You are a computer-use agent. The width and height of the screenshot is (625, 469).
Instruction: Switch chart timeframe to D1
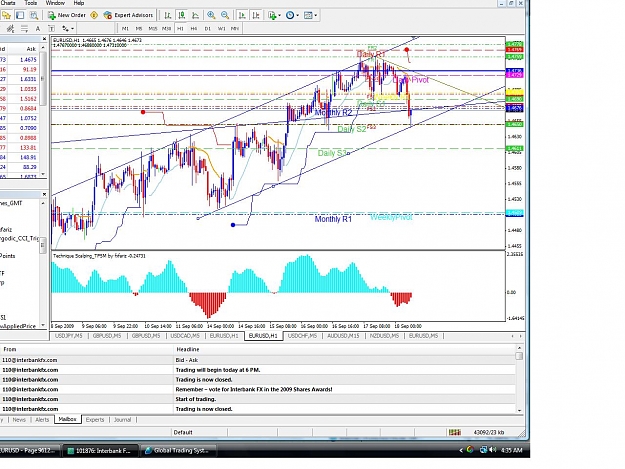[x=208, y=28]
